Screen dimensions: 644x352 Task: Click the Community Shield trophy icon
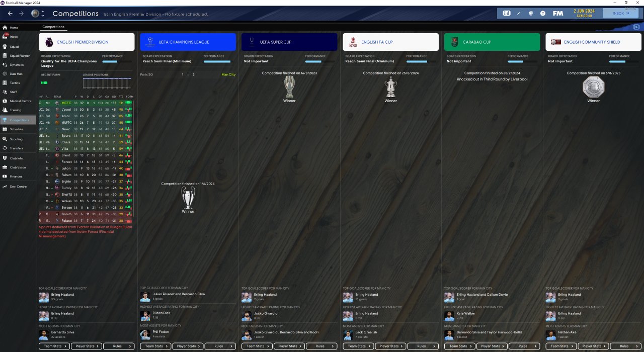click(x=594, y=88)
